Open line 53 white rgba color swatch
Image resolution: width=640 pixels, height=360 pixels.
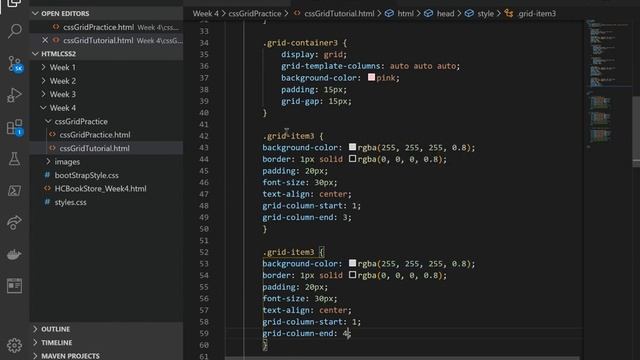pos(352,263)
